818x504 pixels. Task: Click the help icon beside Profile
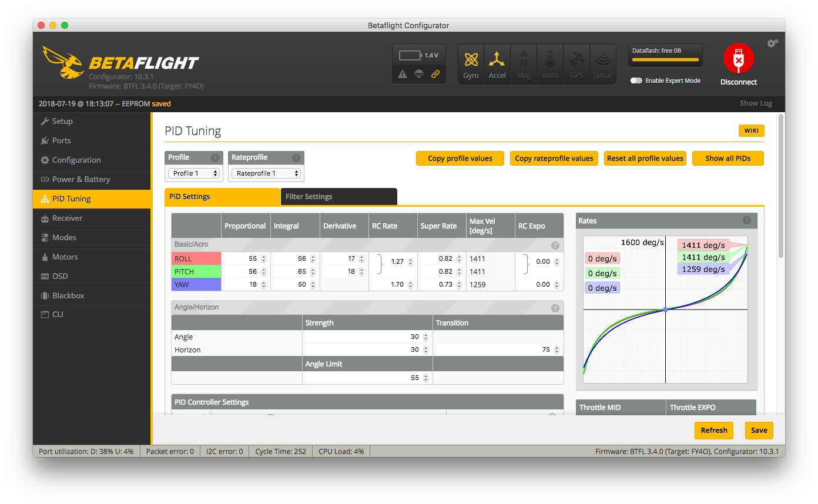215,157
